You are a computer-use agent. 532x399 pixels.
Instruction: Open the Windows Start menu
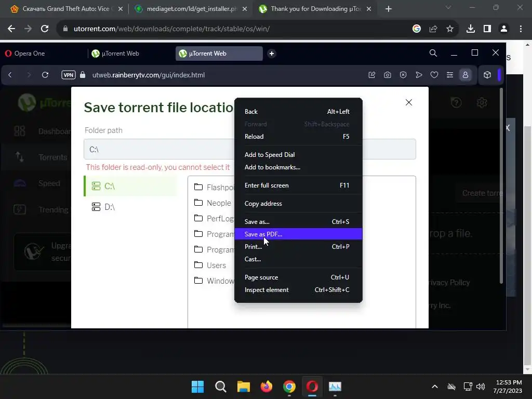(197, 387)
